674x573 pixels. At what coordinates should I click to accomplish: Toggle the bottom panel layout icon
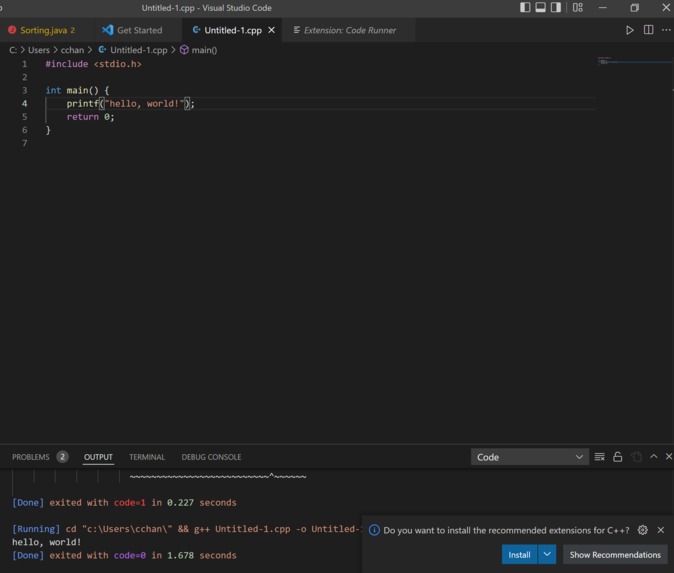[x=540, y=7]
